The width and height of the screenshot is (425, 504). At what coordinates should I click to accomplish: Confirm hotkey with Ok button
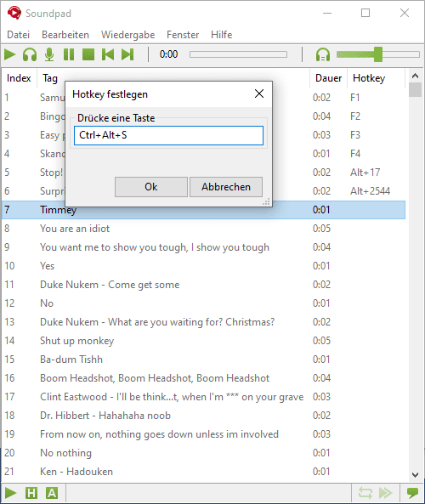[151, 187]
